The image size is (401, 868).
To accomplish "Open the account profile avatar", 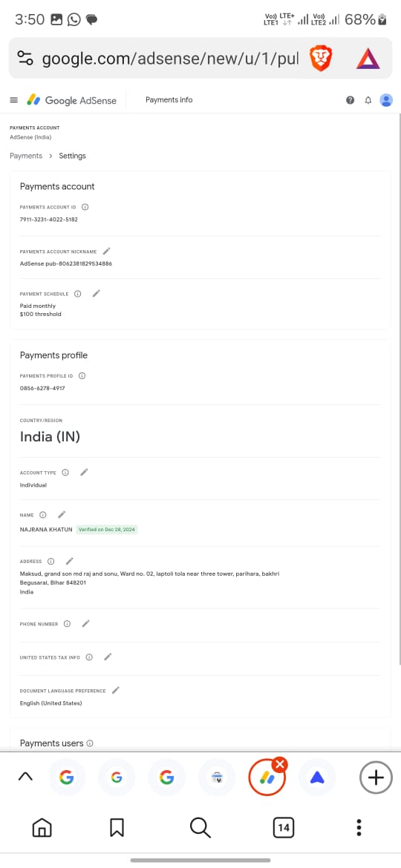I will tap(386, 100).
